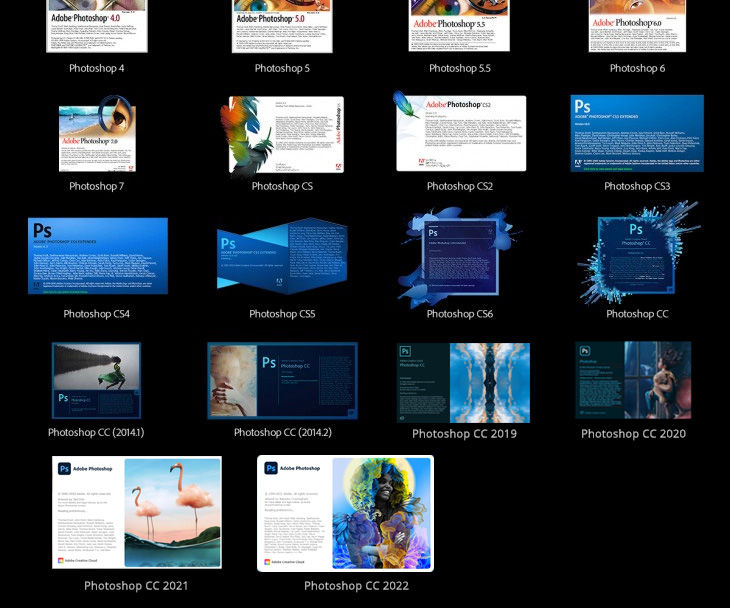Open the Photoshop CS5 splash image
The height and width of the screenshot is (608, 730).
(x=282, y=256)
